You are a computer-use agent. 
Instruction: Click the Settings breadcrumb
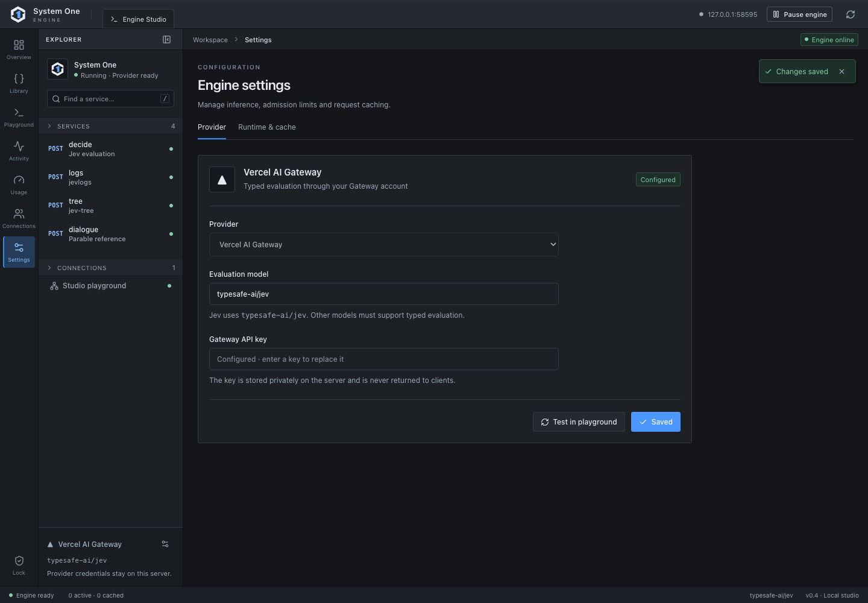[x=258, y=40]
